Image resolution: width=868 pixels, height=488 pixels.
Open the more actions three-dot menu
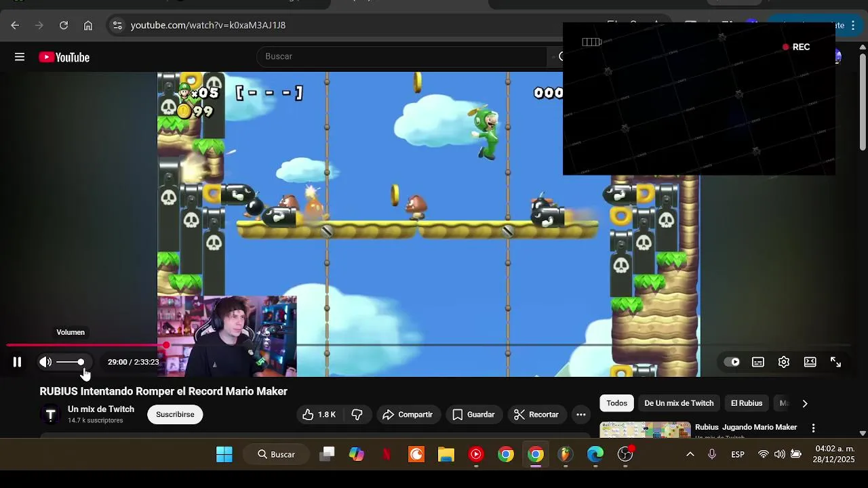pos(581,414)
